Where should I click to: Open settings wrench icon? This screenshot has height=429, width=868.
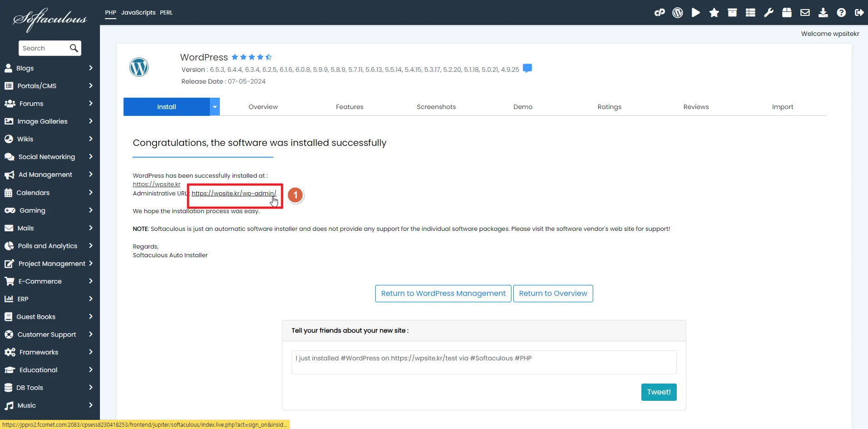coord(769,13)
